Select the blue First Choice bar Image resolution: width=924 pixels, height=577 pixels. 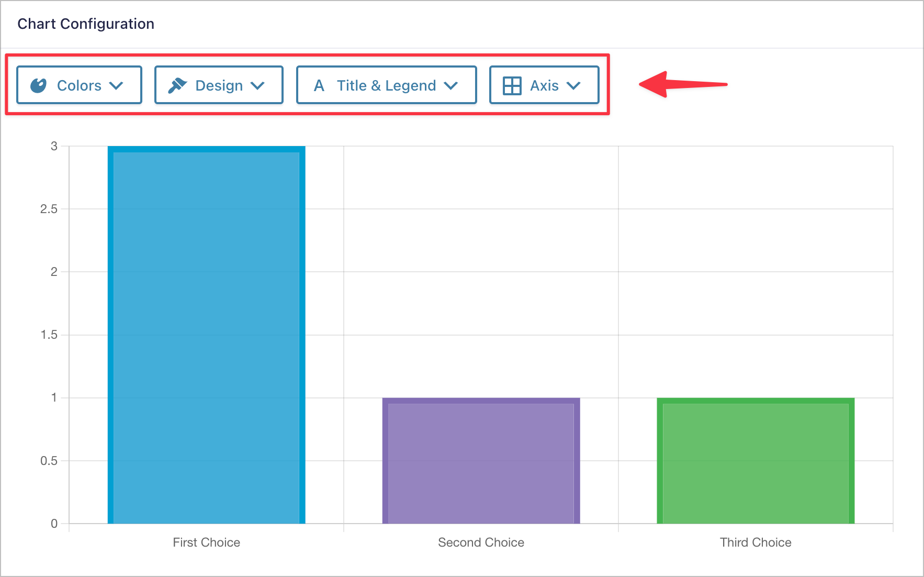[x=206, y=335]
